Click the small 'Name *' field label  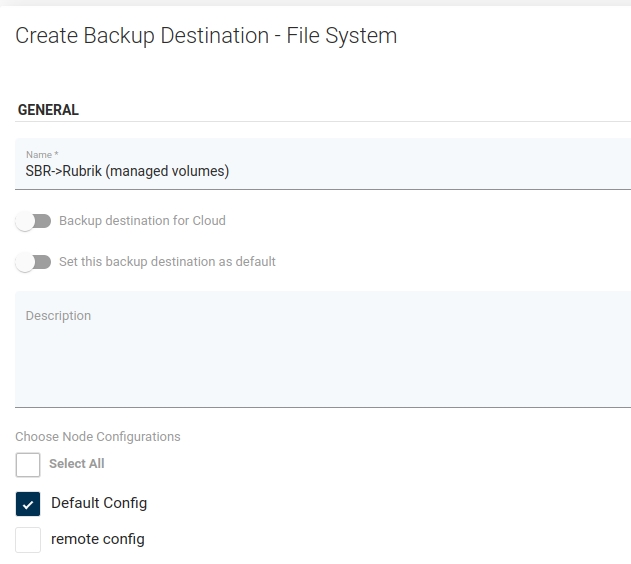(41, 155)
